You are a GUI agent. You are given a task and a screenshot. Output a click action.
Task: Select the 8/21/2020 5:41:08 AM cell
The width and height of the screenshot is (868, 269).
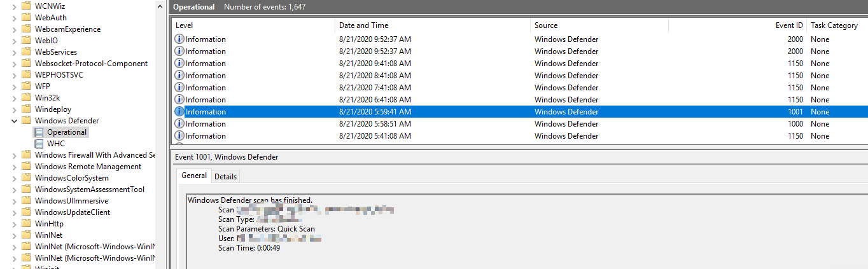[x=375, y=136]
